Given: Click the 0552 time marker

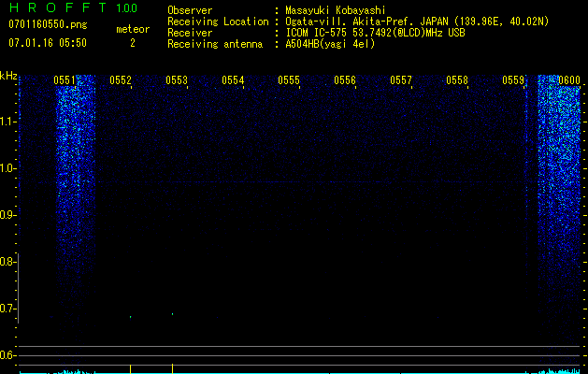Looking at the screenshot, I should 121,80.
